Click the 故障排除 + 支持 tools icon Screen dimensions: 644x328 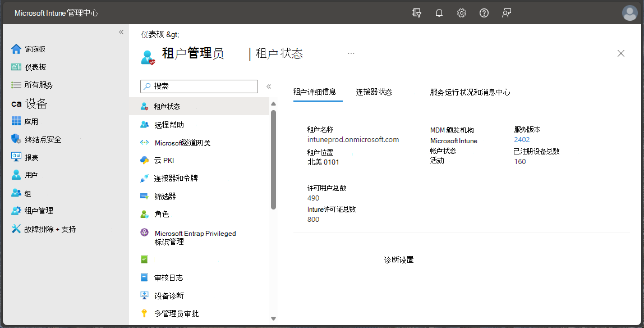click(16, 229)
